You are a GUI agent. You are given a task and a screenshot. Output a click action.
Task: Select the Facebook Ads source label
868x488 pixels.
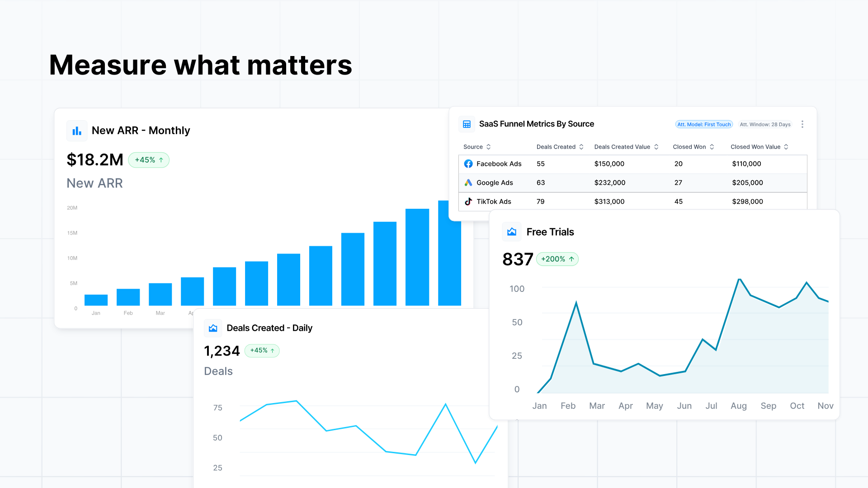499,164
